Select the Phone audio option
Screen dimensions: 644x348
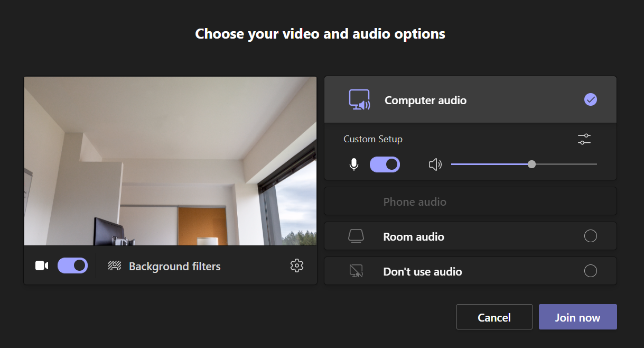[x=415, y=202]
